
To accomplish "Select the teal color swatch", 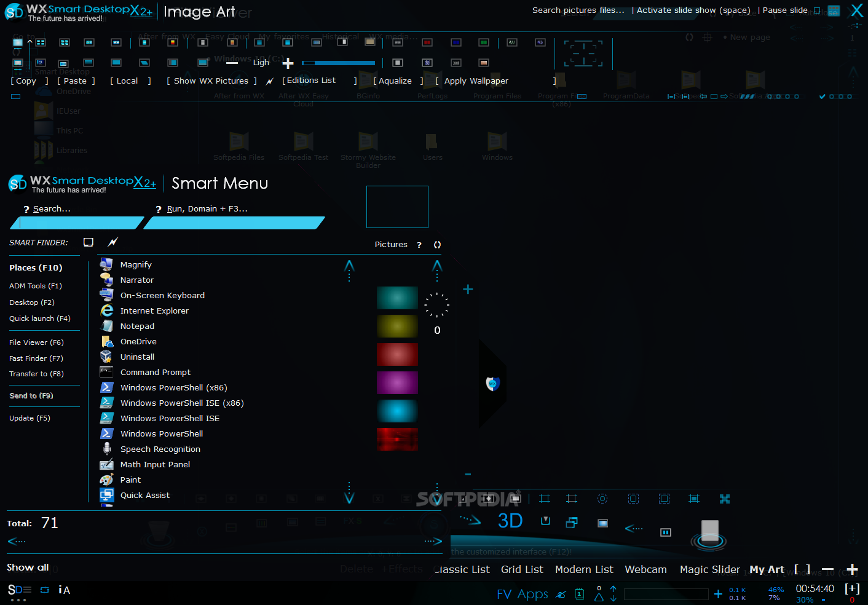I will pyautogui.click(x=397, y=298).
